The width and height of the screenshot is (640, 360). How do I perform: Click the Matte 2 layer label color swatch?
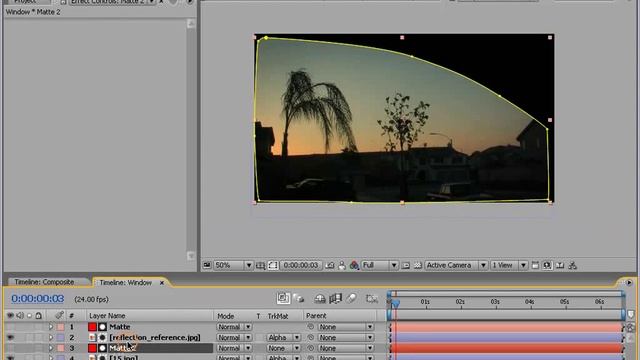[x=60, y=348]
